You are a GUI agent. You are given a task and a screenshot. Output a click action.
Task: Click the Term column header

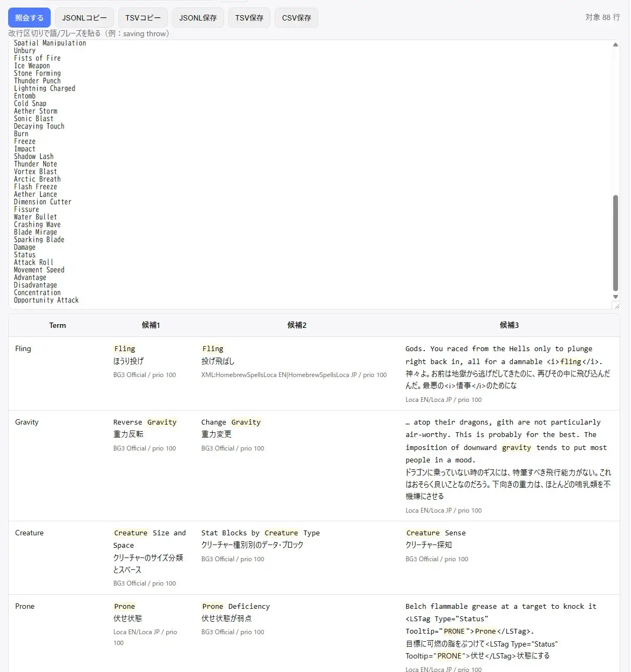58,325
